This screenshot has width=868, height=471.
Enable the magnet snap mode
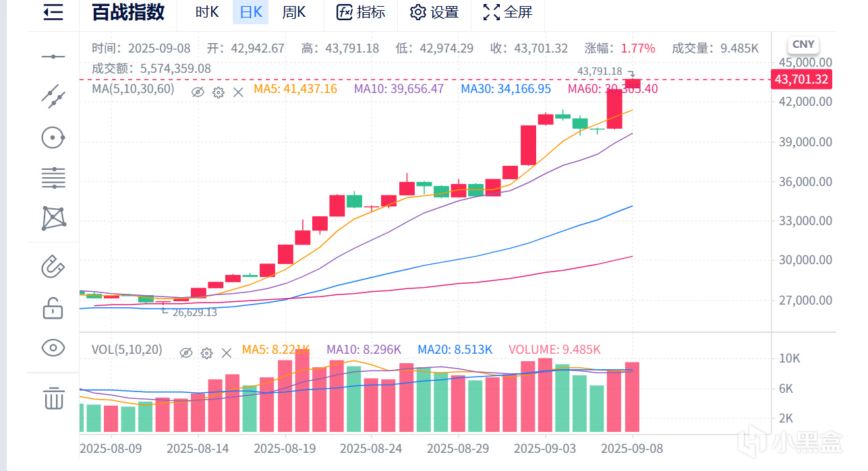click(x=53, y=267)
